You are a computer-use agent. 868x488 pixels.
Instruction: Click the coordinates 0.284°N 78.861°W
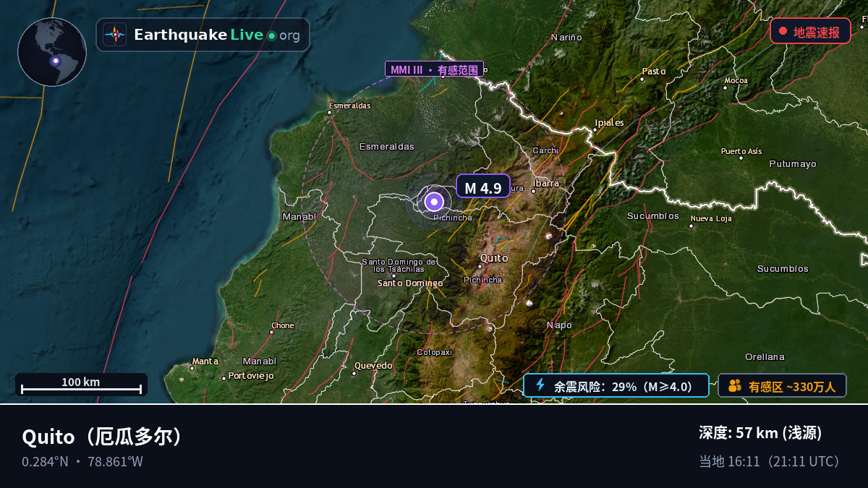pos(82,461)
